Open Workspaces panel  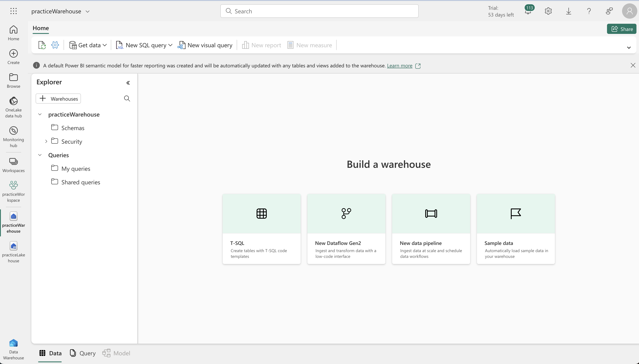point(14,165)
